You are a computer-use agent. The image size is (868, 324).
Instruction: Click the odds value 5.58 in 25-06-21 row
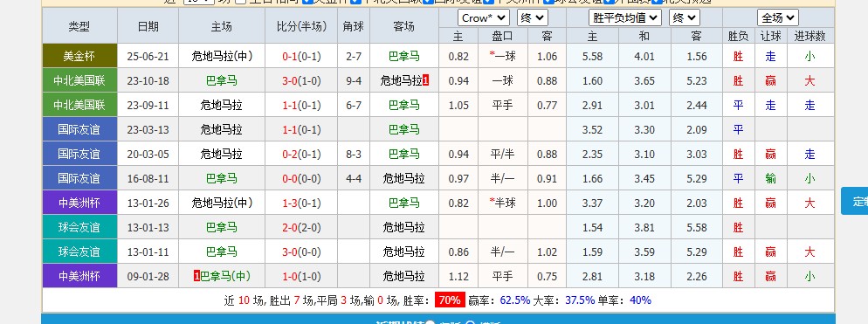click(x=592, y=57)
